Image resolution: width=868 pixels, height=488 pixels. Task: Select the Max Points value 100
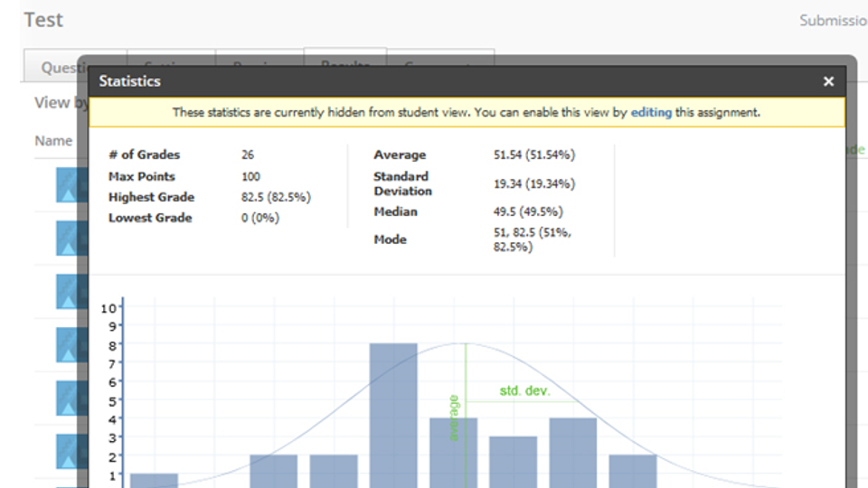pos(250,176)
